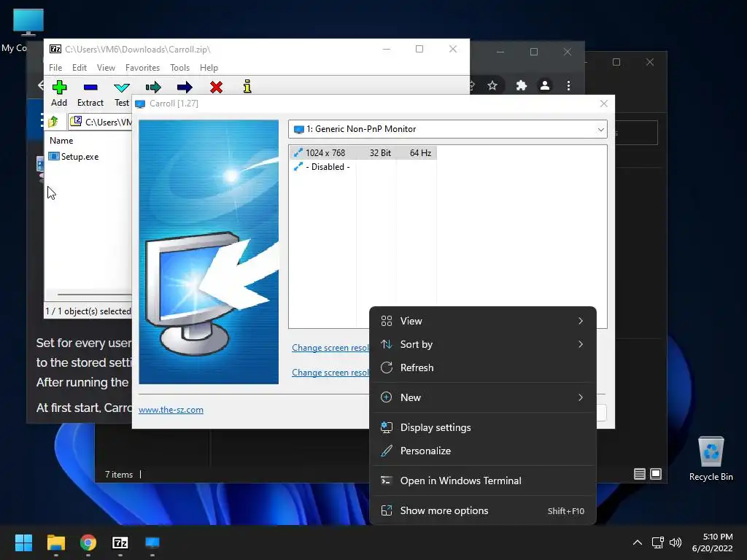Screen dimensions: 747x560
Task: Select Open in Windows Terminal
Action: tap(482, 481)
